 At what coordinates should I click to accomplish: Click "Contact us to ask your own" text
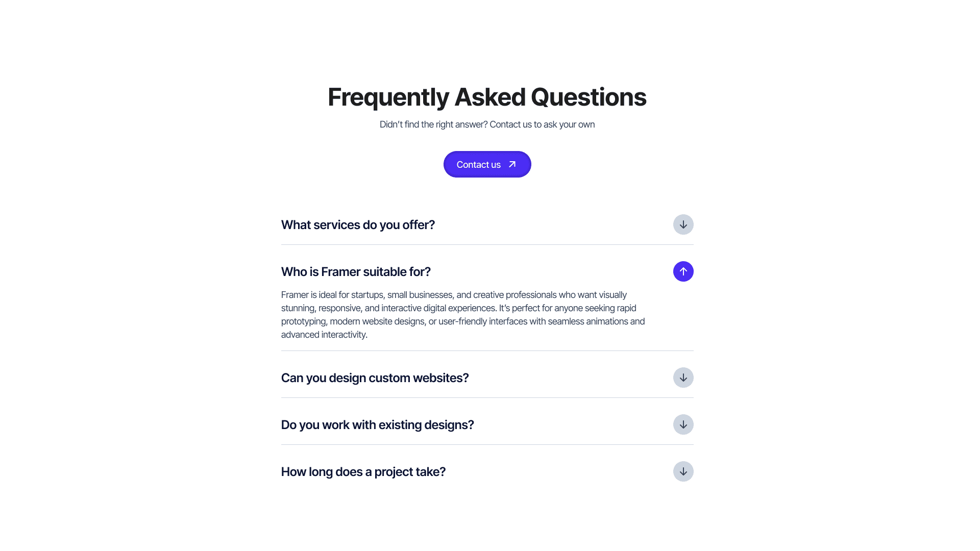click(542, 124)
